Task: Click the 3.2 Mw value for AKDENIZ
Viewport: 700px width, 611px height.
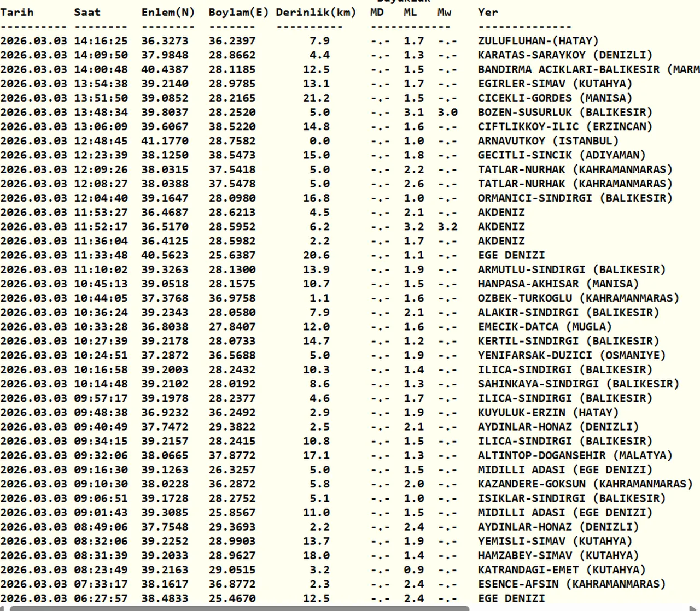Action: click(447, 227)
